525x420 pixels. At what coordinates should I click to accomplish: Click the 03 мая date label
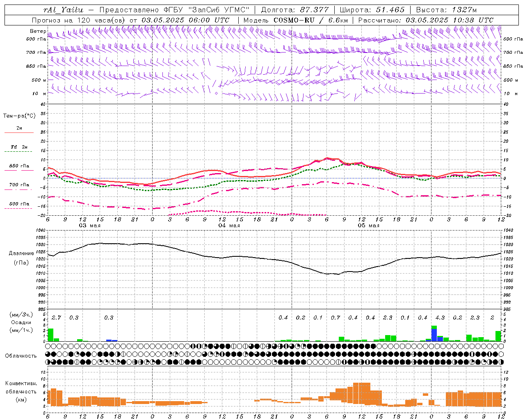[x=90, y=226]
